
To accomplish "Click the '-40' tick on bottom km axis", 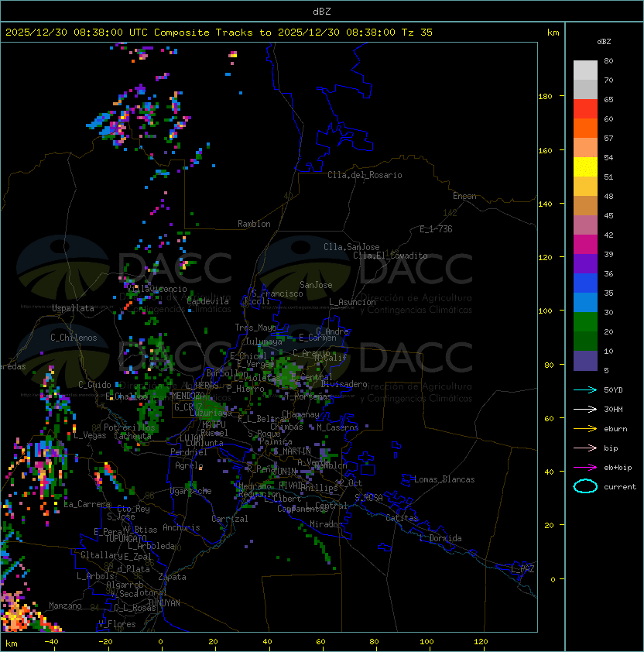I will 51,642.
